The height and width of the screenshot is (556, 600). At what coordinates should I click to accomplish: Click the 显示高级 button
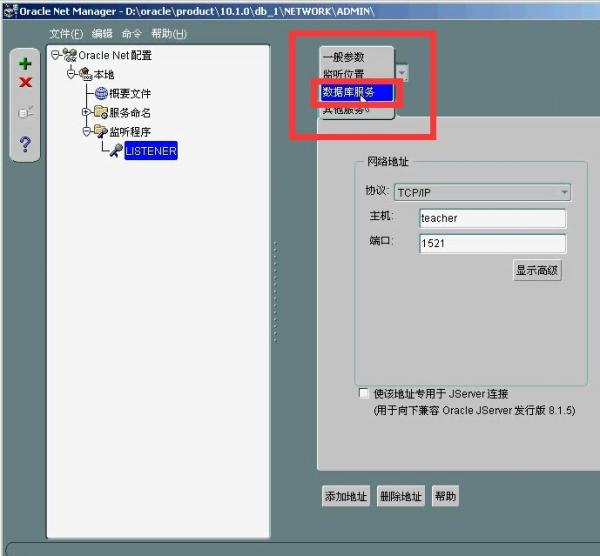(x=537, y=270)
